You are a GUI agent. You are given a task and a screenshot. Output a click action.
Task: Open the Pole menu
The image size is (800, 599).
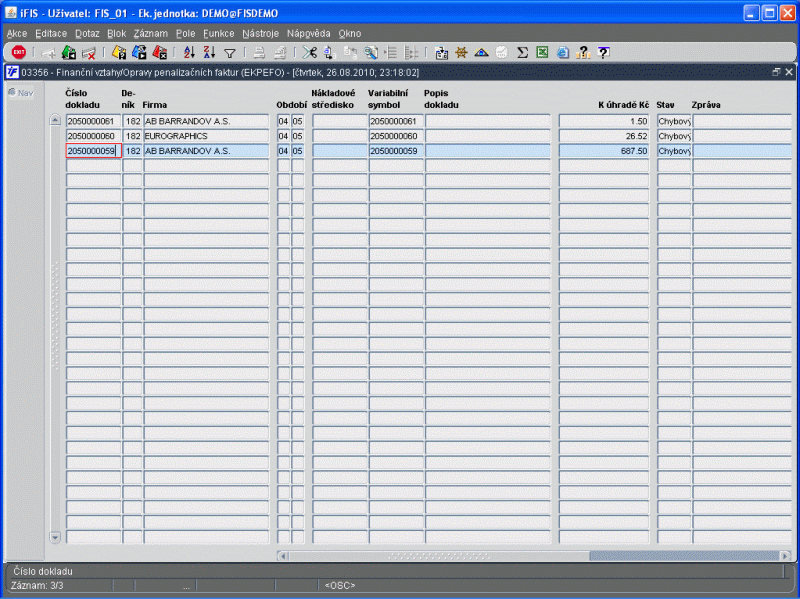(186, 34)
